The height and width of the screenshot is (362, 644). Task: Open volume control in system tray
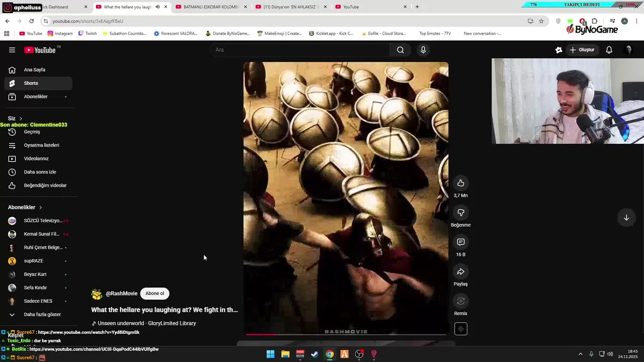pos(610,354)
